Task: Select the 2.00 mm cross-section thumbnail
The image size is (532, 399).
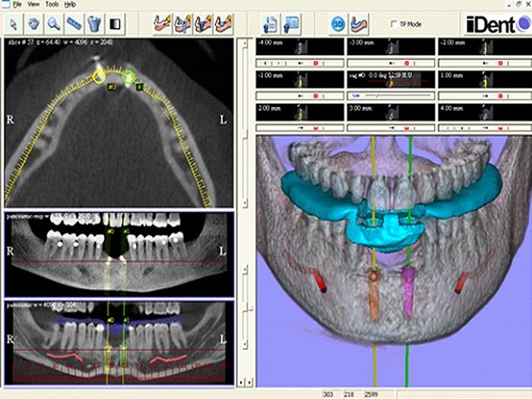Action: click(300, 112)
